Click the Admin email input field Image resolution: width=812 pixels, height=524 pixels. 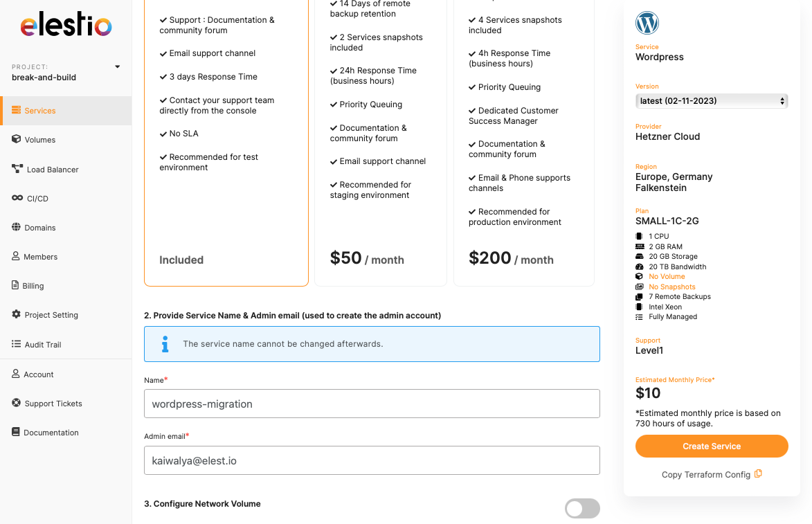point(372,460)
